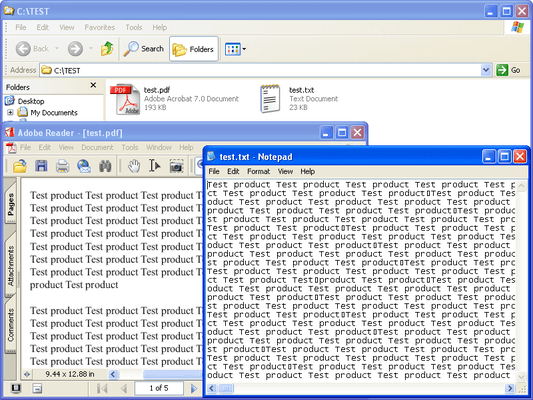The height and width of the screenshot is (400, 533).
Task: Go to previous page in Adobe Reader
Action: click(124, 388)
